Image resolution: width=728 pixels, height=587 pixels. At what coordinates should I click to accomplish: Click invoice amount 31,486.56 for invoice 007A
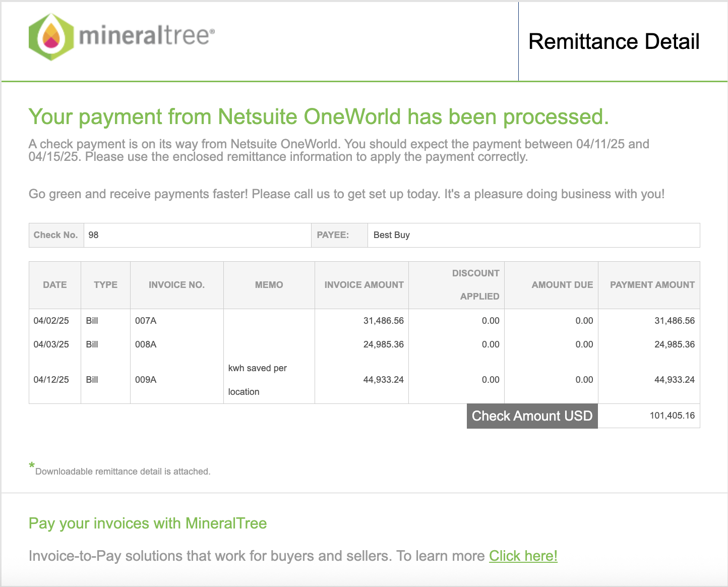coord(384,321)
